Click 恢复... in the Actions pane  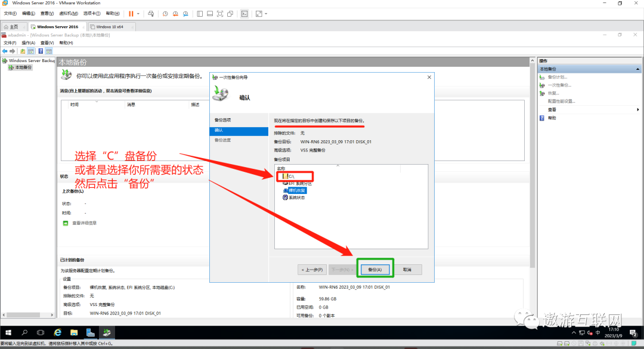553,93
